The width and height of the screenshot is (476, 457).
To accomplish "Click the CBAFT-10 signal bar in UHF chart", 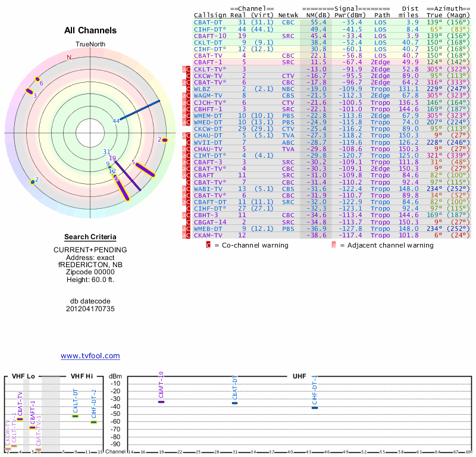I will click(161, 402).
